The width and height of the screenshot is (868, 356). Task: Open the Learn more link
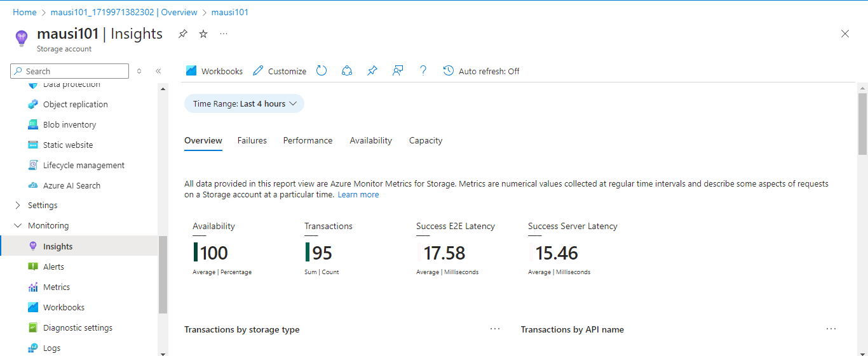pos(358,195)
